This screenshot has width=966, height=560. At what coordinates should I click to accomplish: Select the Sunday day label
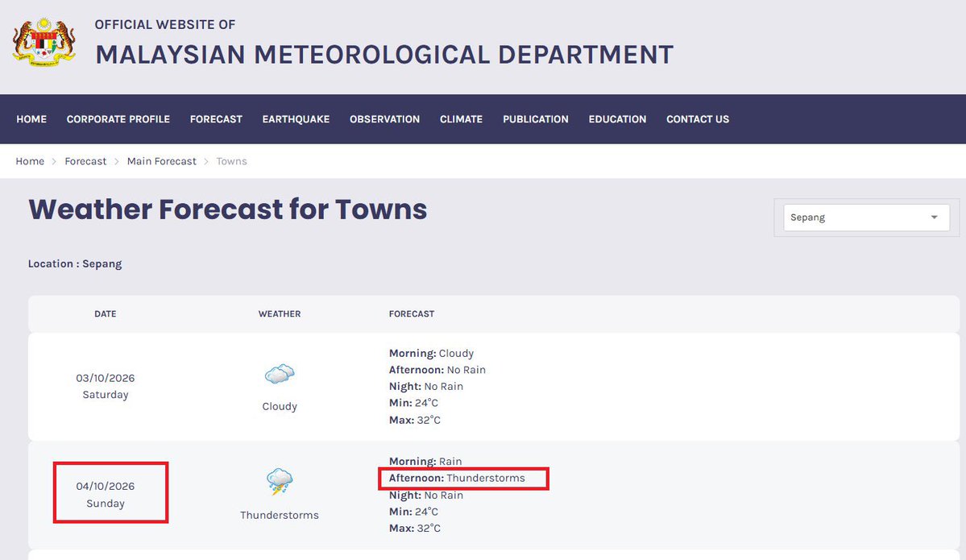tap(106, 504)
